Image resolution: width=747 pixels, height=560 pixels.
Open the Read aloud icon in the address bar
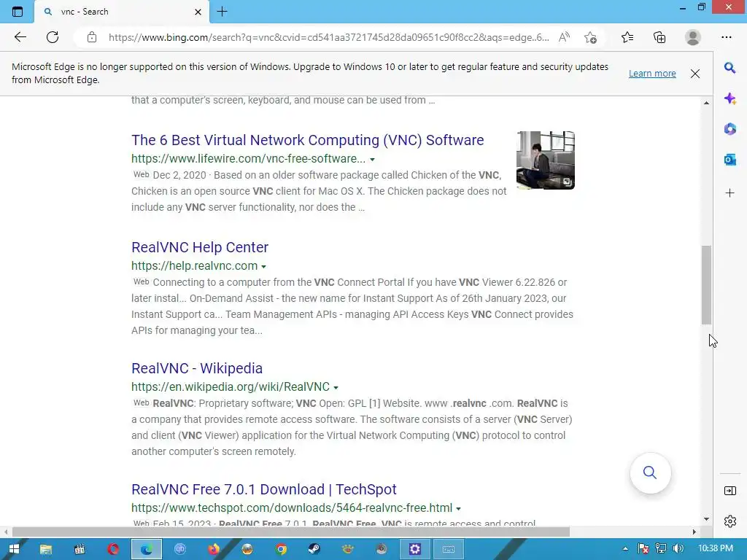(x=564, y=37)
